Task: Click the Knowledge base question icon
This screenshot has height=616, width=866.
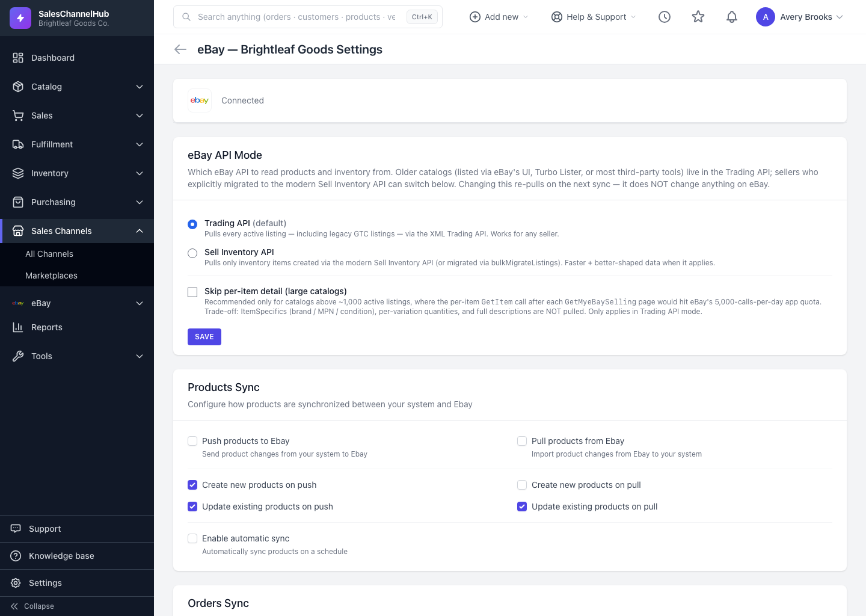Action: 16,556
